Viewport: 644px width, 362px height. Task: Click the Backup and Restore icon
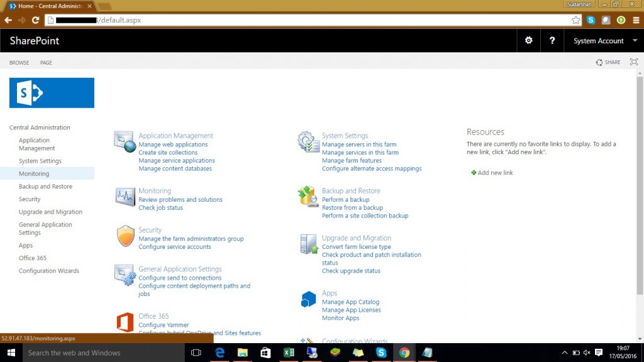[308, 196]
